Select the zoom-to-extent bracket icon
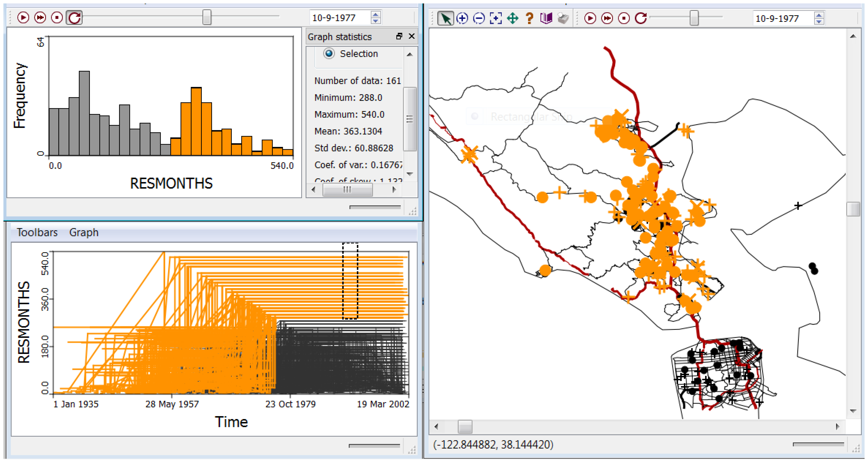This screenshot has width=868, height=462. (496, 18)
